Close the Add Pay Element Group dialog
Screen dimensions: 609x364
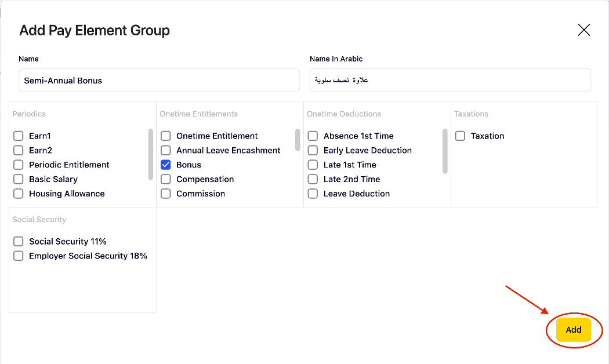(x=583, y=30)
